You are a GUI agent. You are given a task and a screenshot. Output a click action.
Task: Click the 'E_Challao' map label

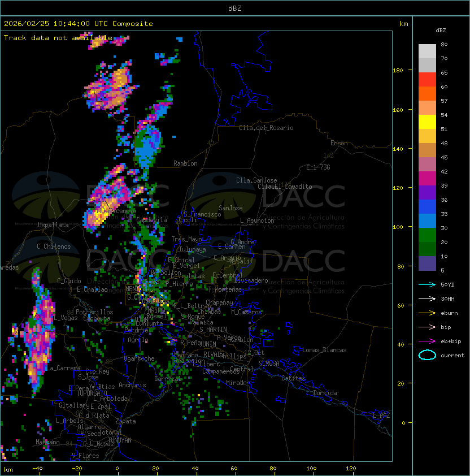click(92, 289)
